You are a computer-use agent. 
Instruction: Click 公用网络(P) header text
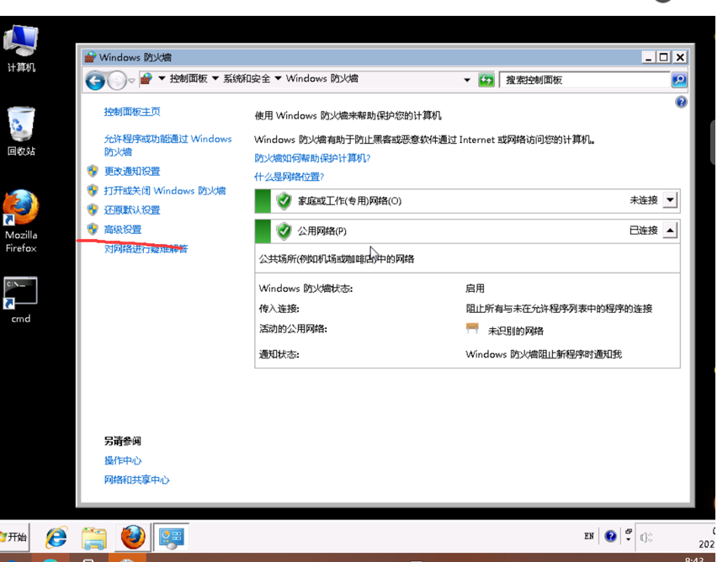pos(321,231)
